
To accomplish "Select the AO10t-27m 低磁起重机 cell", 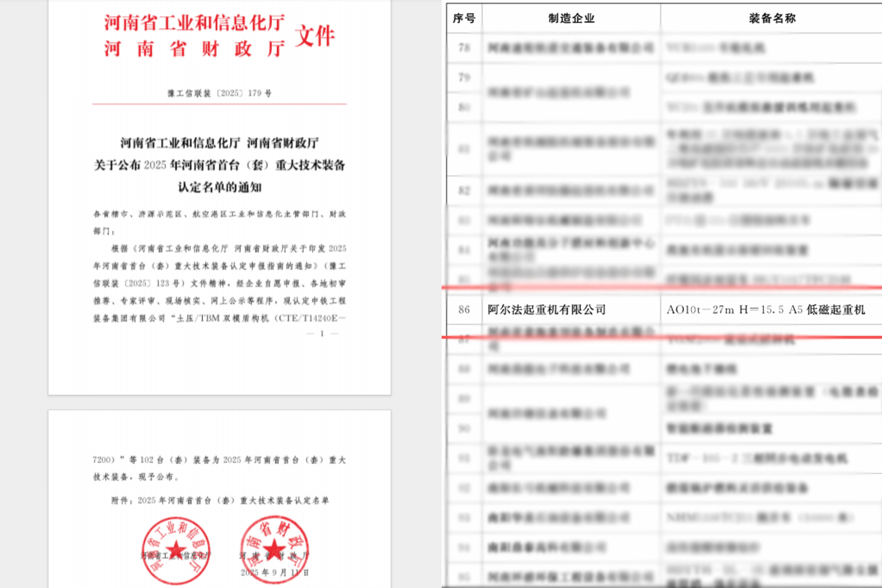I will [x=765, y=310].
